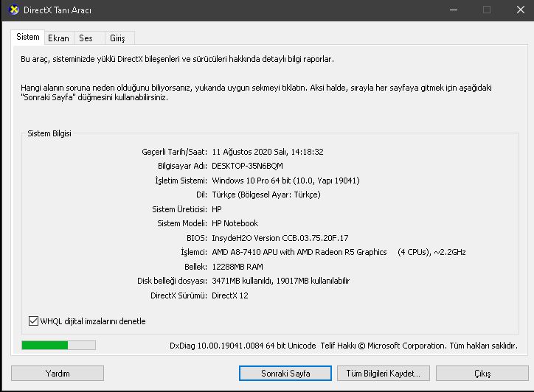This screenshot has width=534, height=392.
Task: Click Sistem Üreticisi value HP
Action: click(217, 209)
